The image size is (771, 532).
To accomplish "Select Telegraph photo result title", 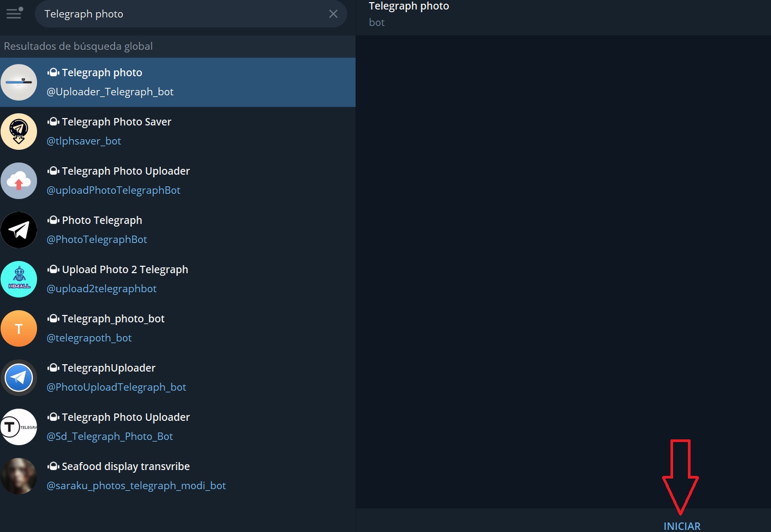I will [102, 73].
